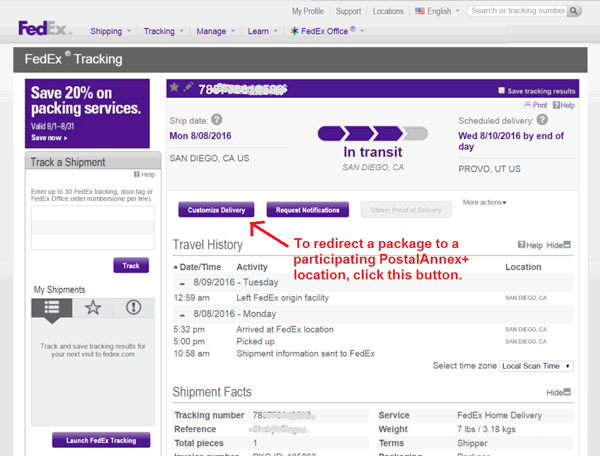The width and height of the screenshot is (600, 456).
Task: Click the FedEx logo
Action: (45, 28)
